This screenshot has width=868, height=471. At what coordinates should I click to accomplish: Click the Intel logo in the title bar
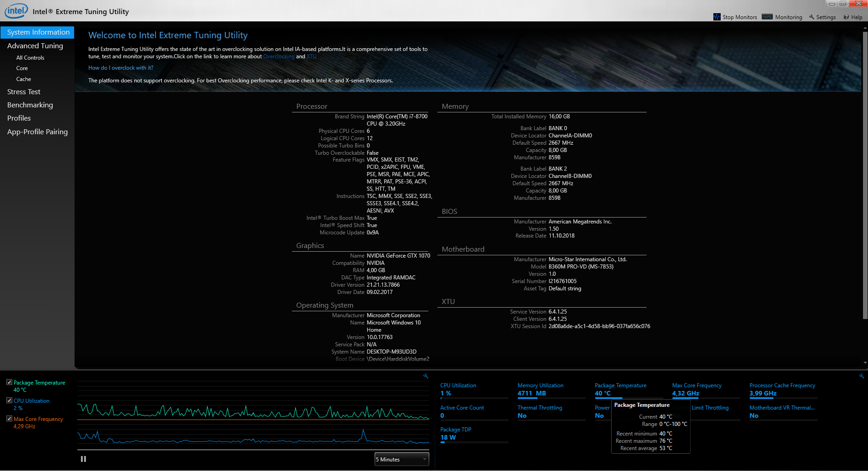pyautogui.click(x=16, y=11)
